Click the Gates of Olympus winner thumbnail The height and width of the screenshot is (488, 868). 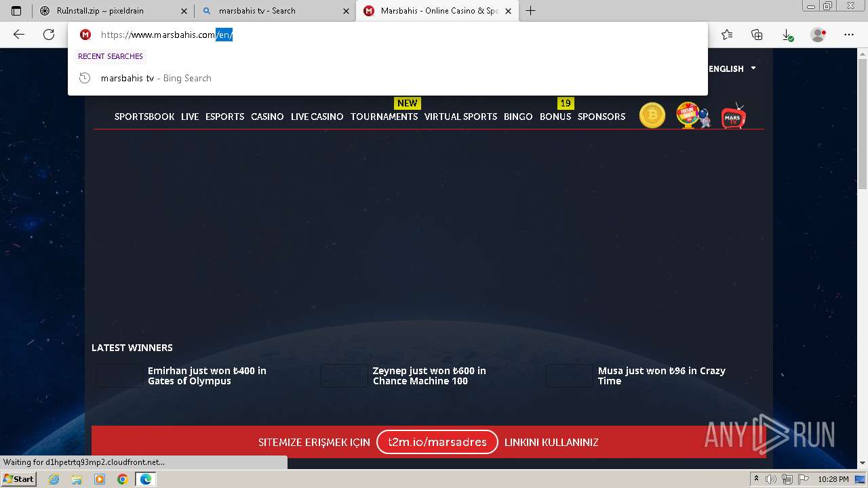coord(119,375)
